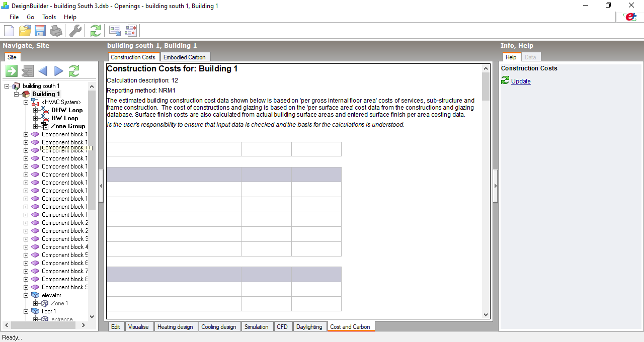The image size is (644, 342).
Task: Click the green Update icon in the Help panel
Action: click(x=505, y=80)
